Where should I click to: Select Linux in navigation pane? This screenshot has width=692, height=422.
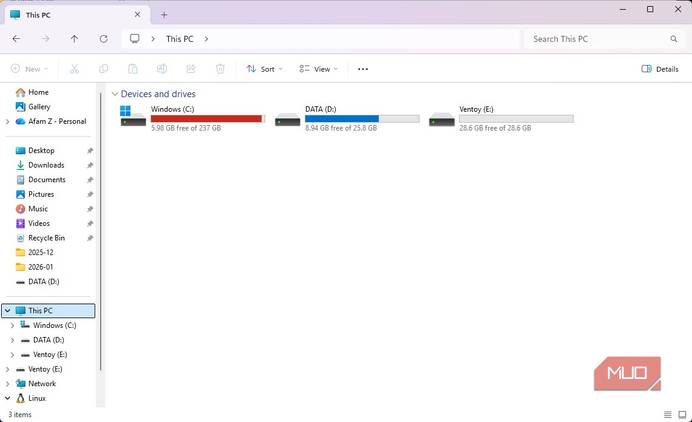[x=37, y=398]
